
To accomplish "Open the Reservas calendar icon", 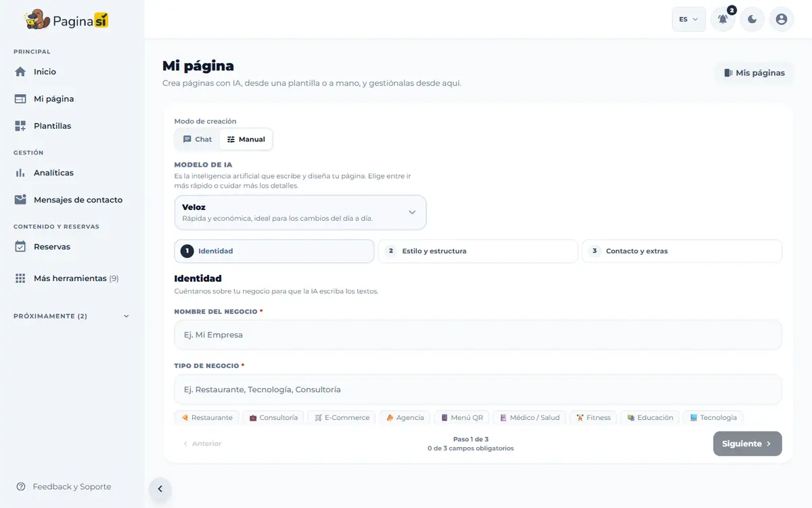I will (20, 247).
